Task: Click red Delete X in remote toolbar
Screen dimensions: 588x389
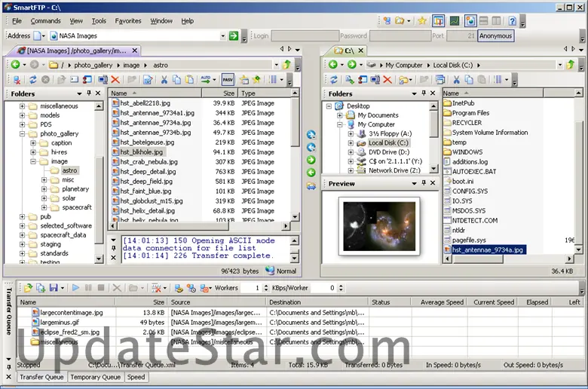Action: (115, 79)
